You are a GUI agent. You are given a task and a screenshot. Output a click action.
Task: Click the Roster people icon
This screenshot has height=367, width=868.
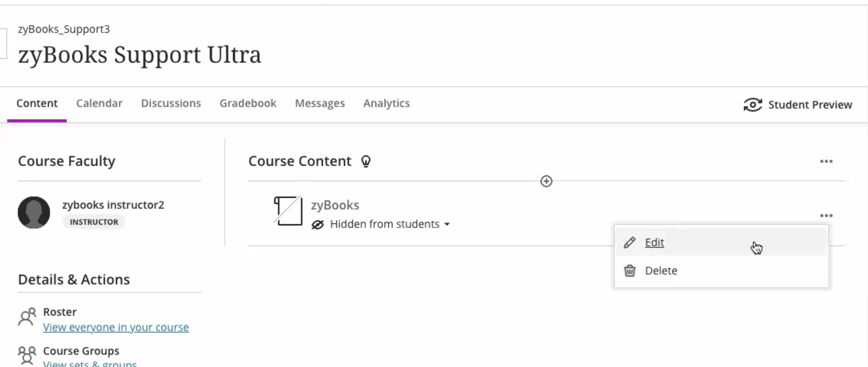coord(27,317)
